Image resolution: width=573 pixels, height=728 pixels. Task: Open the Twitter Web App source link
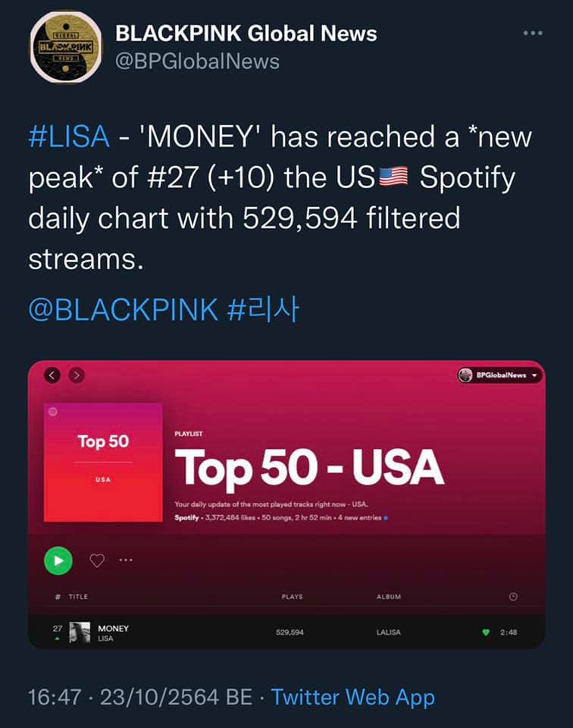tap(352, 697)
